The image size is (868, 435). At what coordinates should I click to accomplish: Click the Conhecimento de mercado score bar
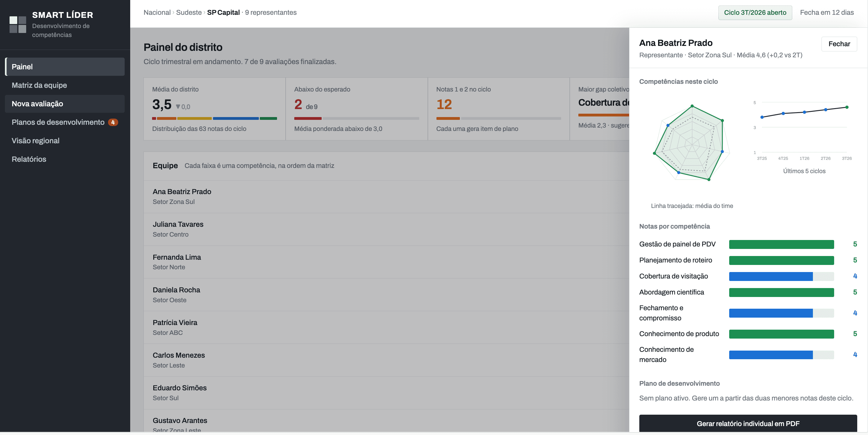(781, 355)
